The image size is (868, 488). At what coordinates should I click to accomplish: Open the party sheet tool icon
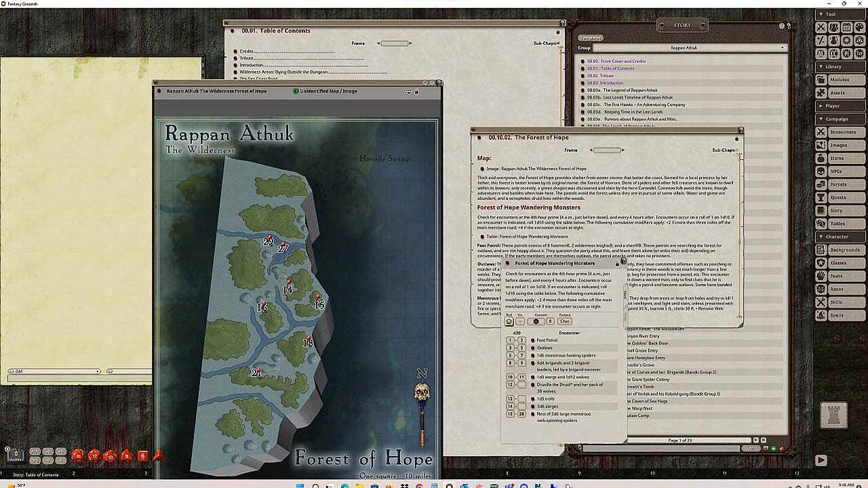pyautogui.click(x=834, y=28)
